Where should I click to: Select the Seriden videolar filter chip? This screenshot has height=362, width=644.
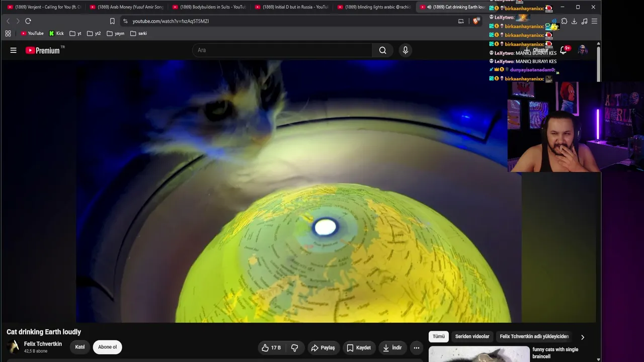[x=472, y=336]
